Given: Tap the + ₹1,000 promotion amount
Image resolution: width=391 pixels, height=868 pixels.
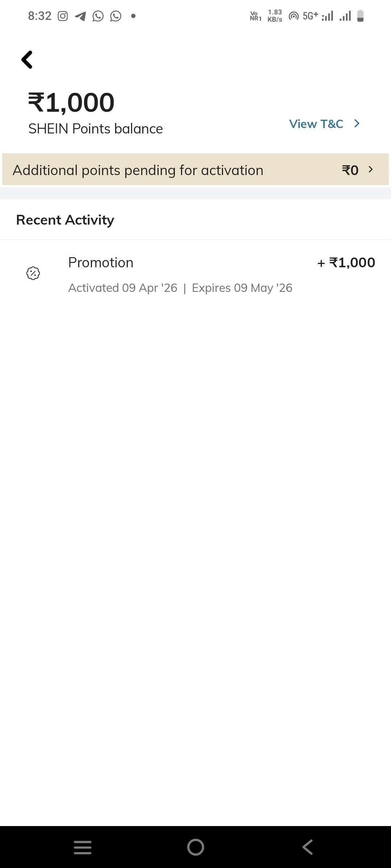Looking at the screenshot, I should click(x=346, y=263).
